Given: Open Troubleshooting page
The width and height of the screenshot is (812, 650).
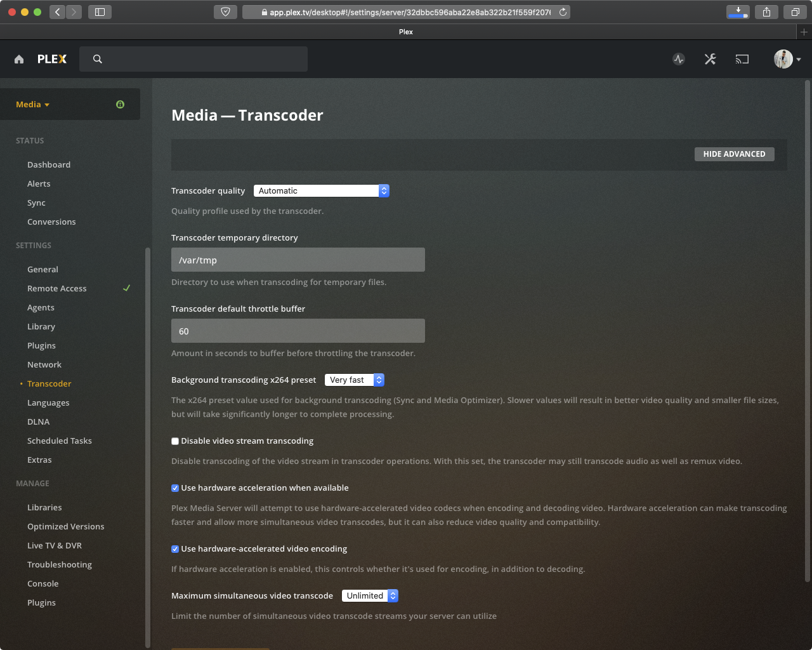Looking at the screenshot, I should 60,564.
